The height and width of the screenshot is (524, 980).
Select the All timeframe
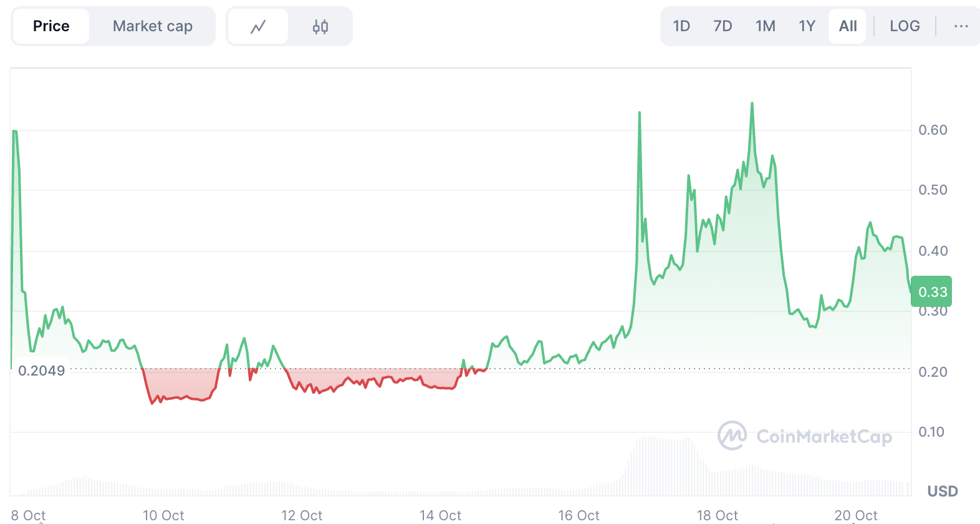(847, 26)
